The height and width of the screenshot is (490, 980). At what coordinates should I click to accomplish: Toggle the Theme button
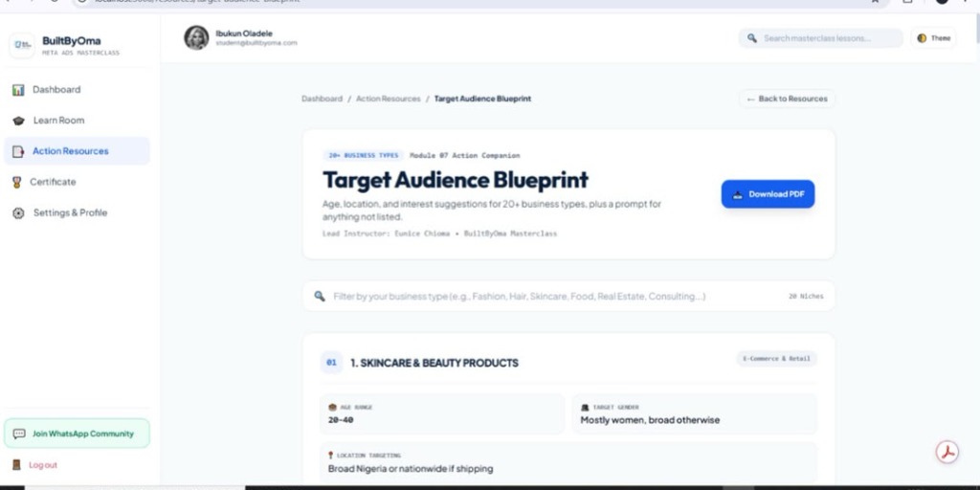point(933,38)
